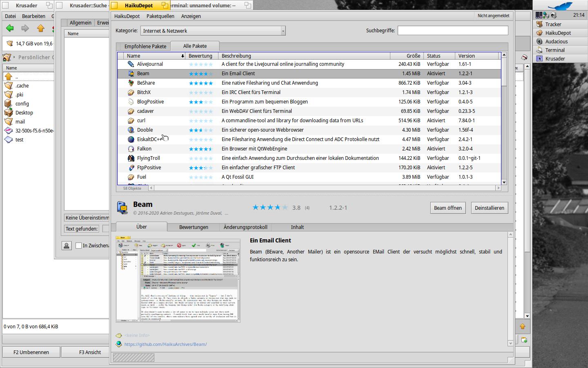Switch to the Bewertungen tab
The height and width of the screenshot is (368, 588).
194,227
